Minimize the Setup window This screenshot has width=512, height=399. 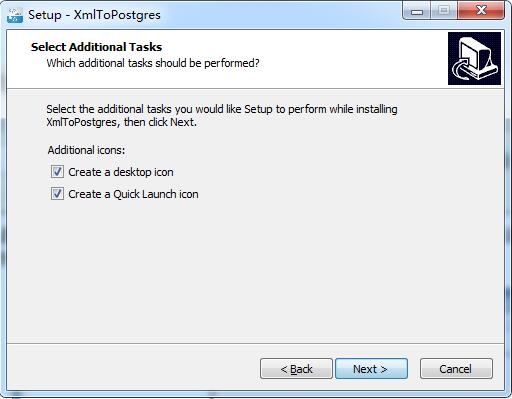coord(417,12)
